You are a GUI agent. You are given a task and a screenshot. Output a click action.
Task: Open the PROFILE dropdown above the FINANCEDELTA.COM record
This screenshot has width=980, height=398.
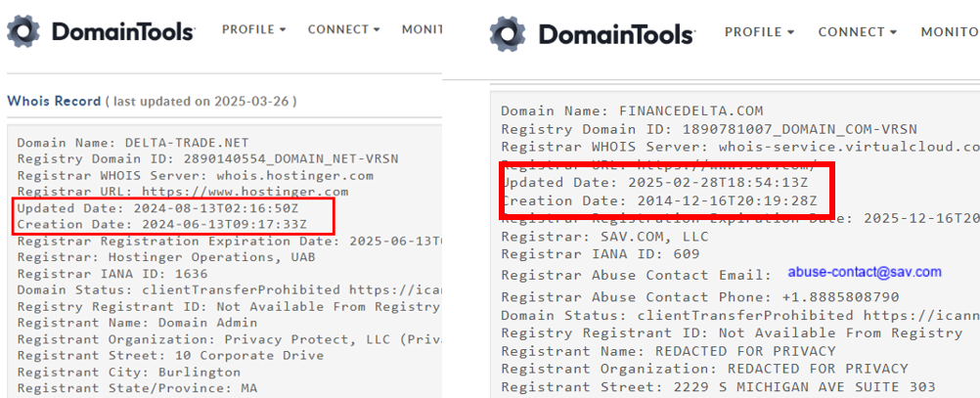tap(759, 32)
